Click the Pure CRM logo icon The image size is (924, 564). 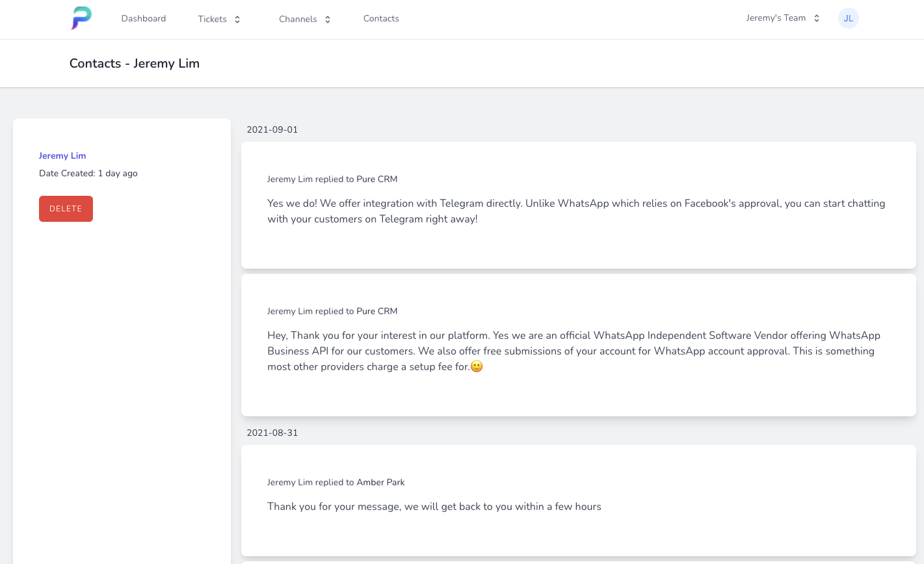pos(81,18)
